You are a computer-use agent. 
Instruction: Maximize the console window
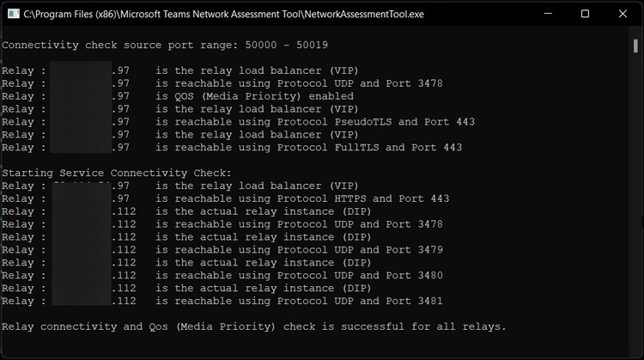tap(585, 14)
